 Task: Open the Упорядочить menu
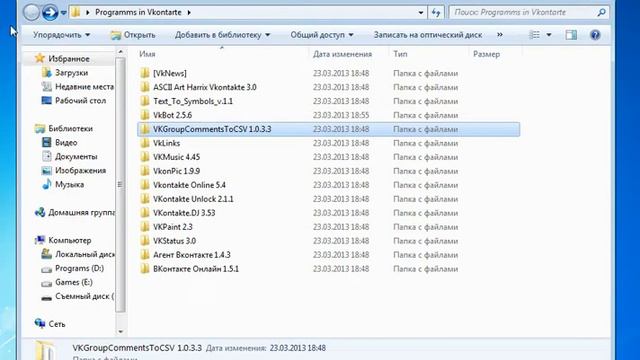coord(62,35)
